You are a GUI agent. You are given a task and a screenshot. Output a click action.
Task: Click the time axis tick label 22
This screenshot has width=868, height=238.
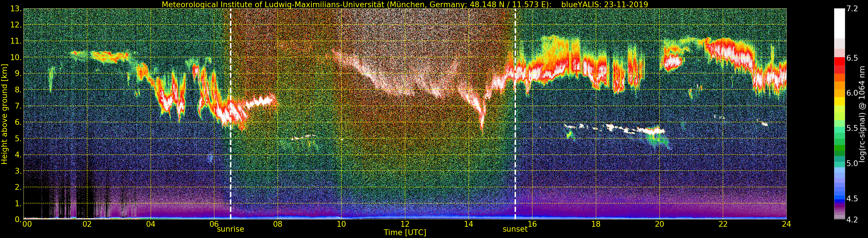[x=723, y=224]
